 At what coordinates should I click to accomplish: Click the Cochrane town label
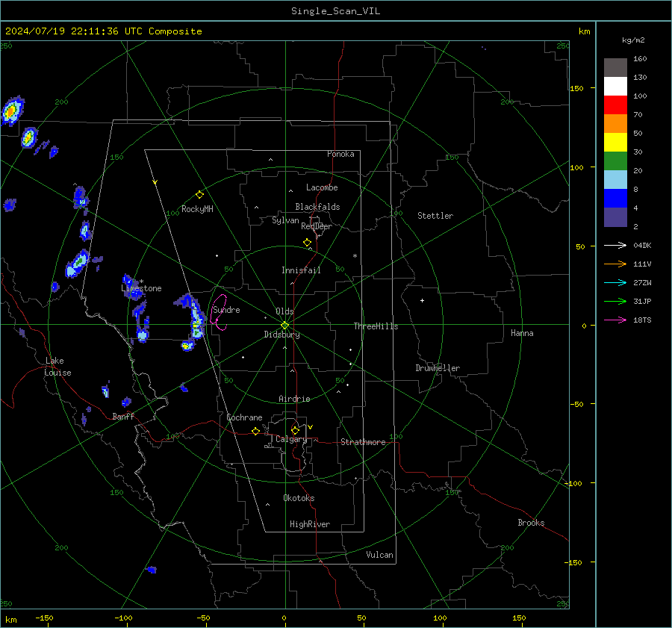(x=244, y=417)
